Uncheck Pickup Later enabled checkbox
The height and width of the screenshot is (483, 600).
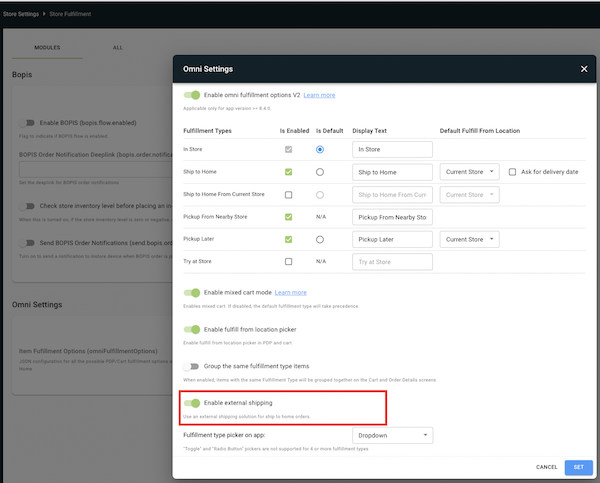pos(289,239)
